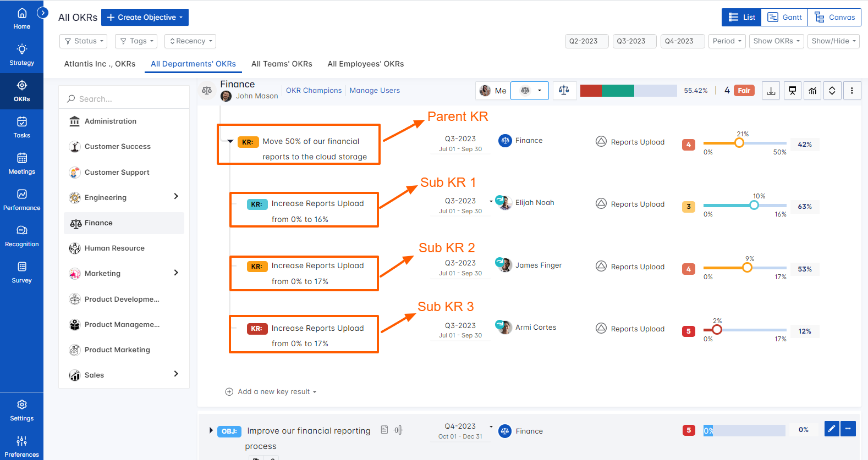The height and width of the screenshot is (460, 868).
Task: Click the download icon in Finance header
Action: (771, 91)
